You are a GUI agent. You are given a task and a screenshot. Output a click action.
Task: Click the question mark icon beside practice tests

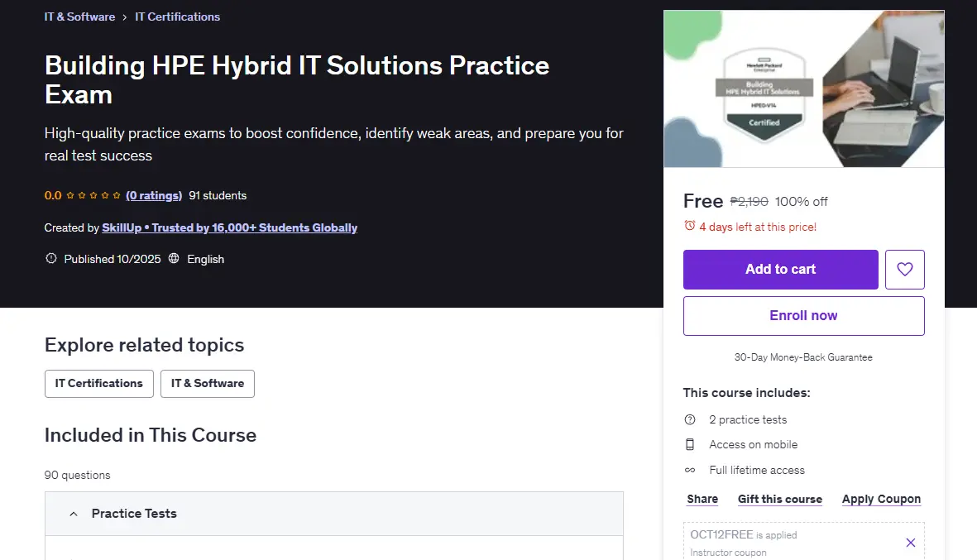tap(690, 420)
